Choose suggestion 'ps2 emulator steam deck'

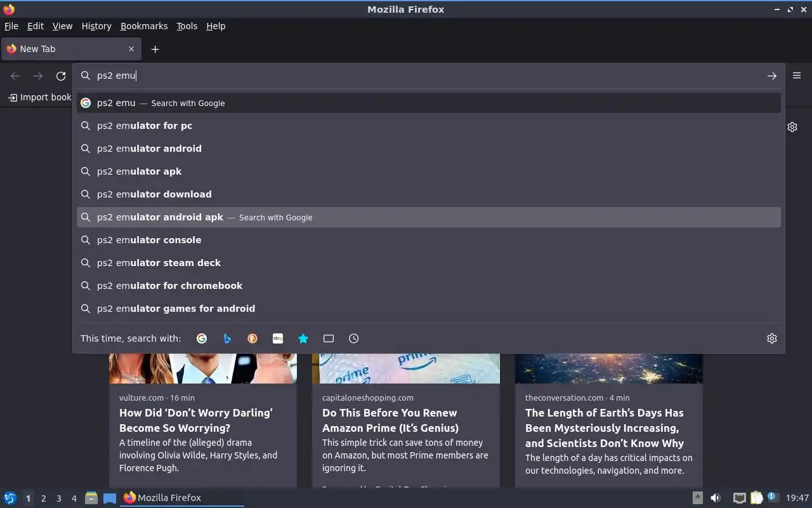pos(429,263)
